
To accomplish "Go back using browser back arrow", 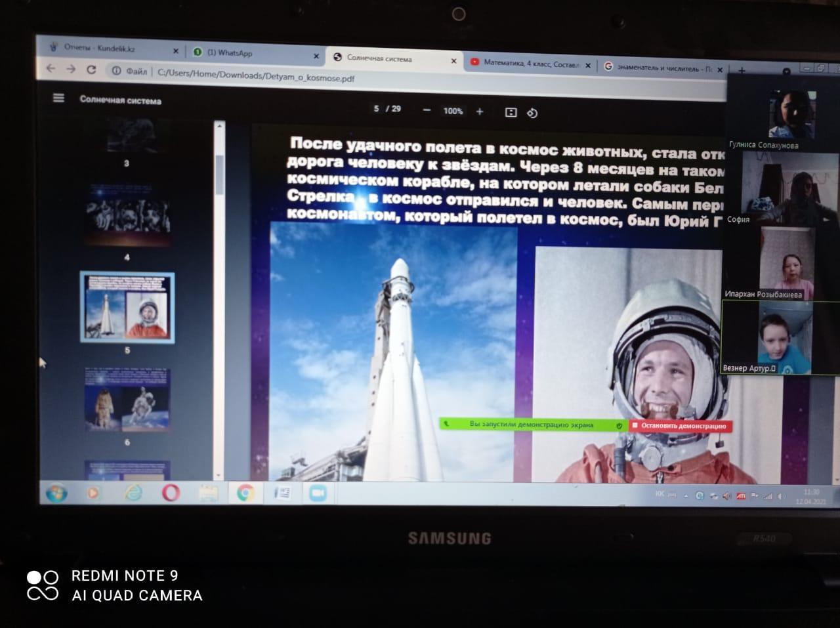I will [x=51, y=68].
